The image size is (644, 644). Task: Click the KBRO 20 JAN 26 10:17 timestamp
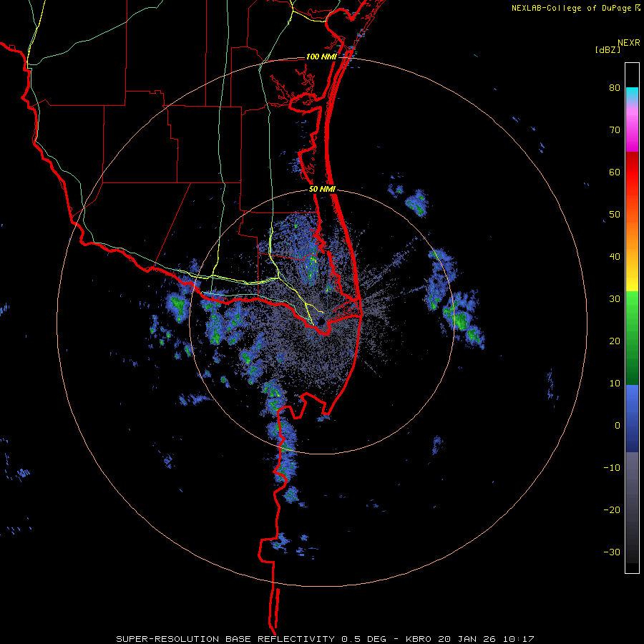click(470, 639)
